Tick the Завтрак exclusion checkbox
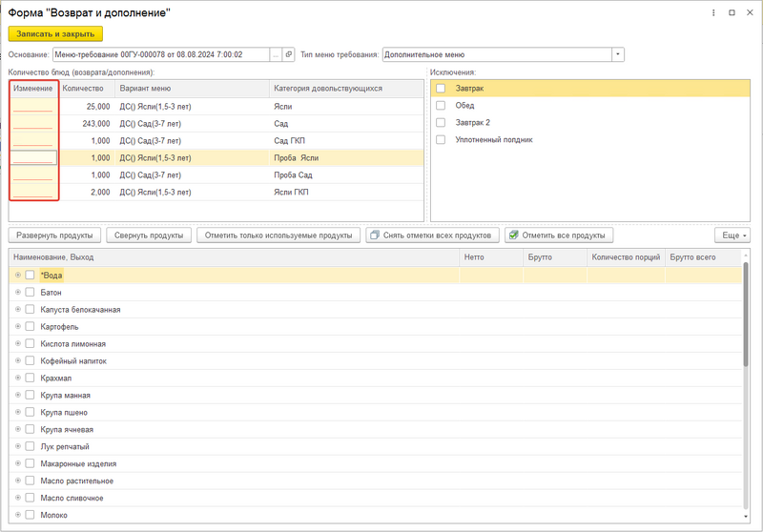 click(441, 89)
